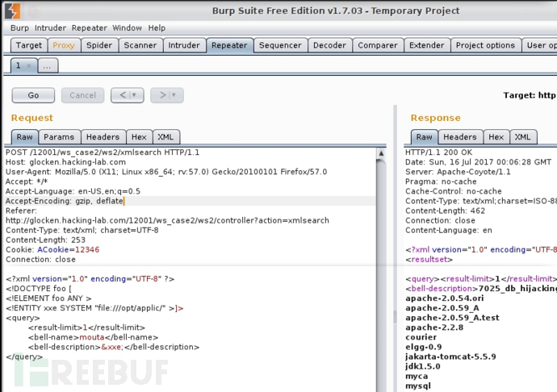Click apache-2.2.8 in response listing
This screenshot has height=392, width=557.
coord(434,327)
